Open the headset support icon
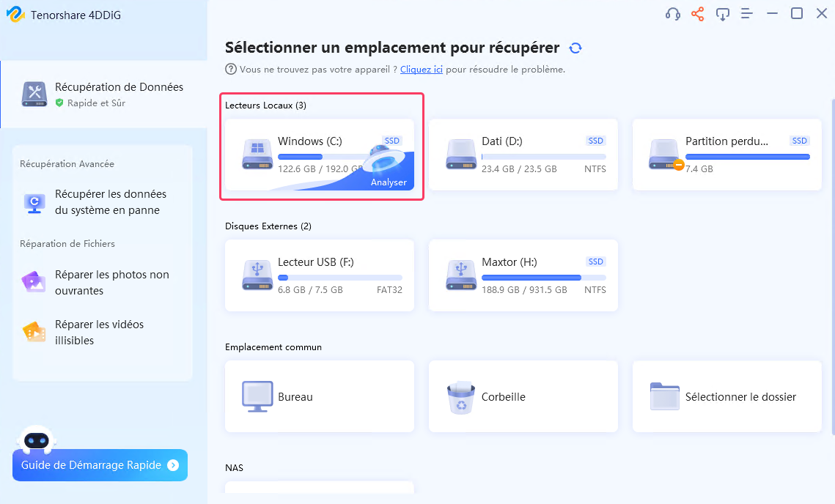 pyautogui.click(x=672, y=13)
